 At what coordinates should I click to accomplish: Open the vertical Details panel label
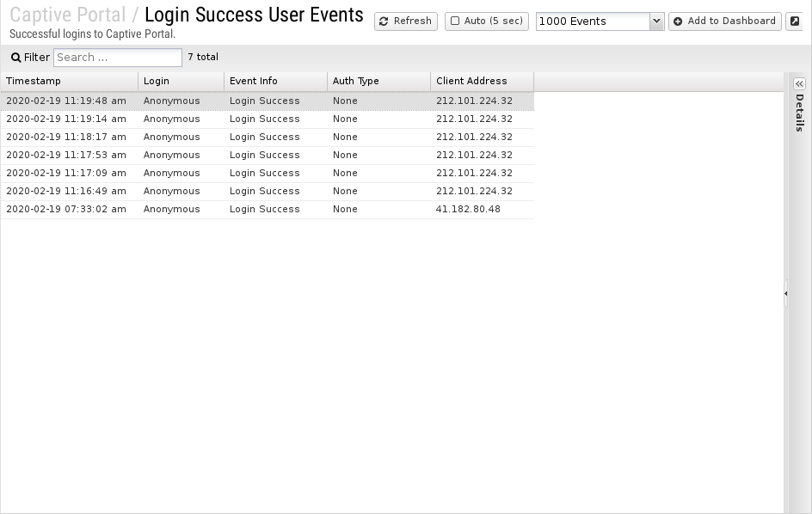(799, 113)
